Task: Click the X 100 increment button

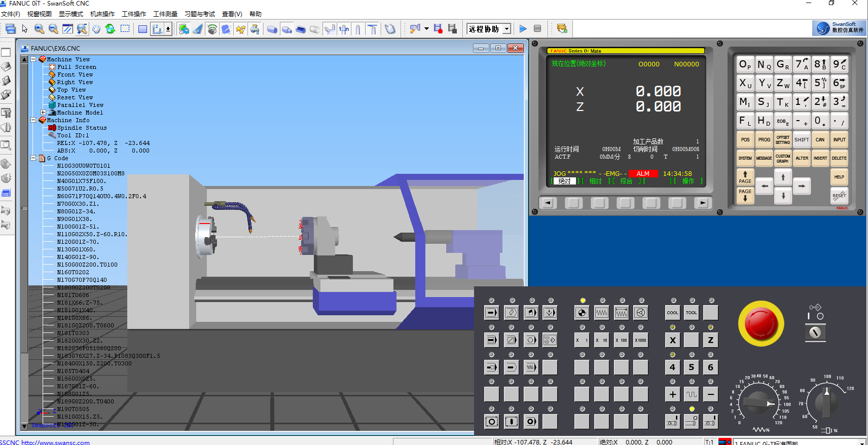Action: (x=621, y=340)
